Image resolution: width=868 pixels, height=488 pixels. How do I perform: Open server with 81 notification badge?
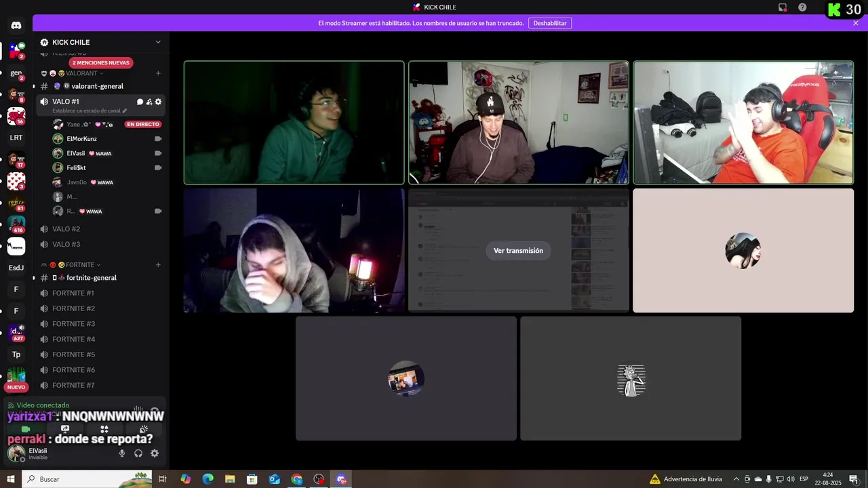tap(16, 203)
